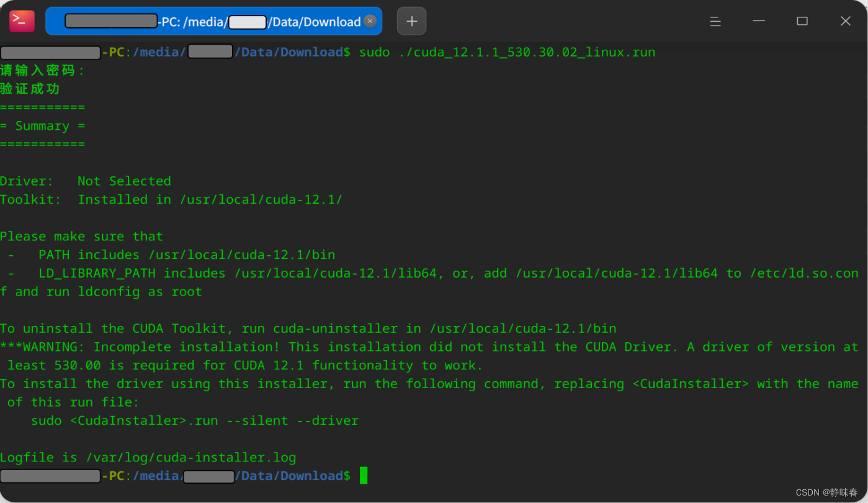The height and width of the screenshot is (503, 868).
Task: Minimize the terminal window
Action: [758, 20]
